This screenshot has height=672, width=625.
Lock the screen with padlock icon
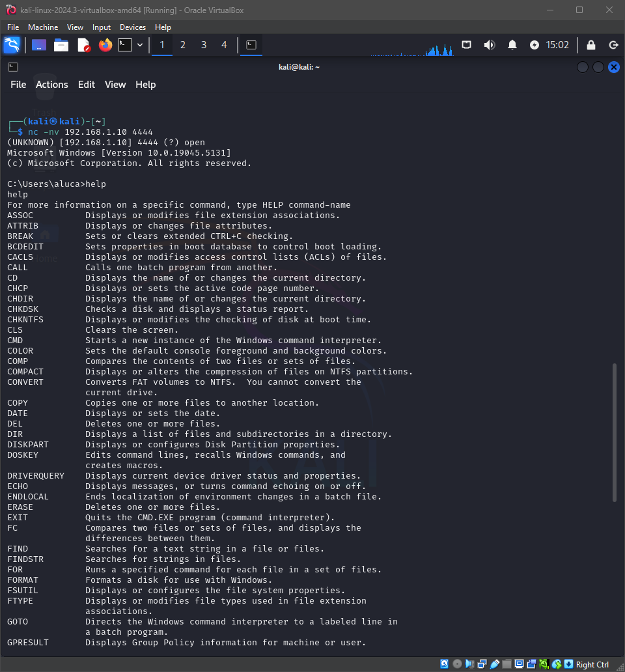591,45
